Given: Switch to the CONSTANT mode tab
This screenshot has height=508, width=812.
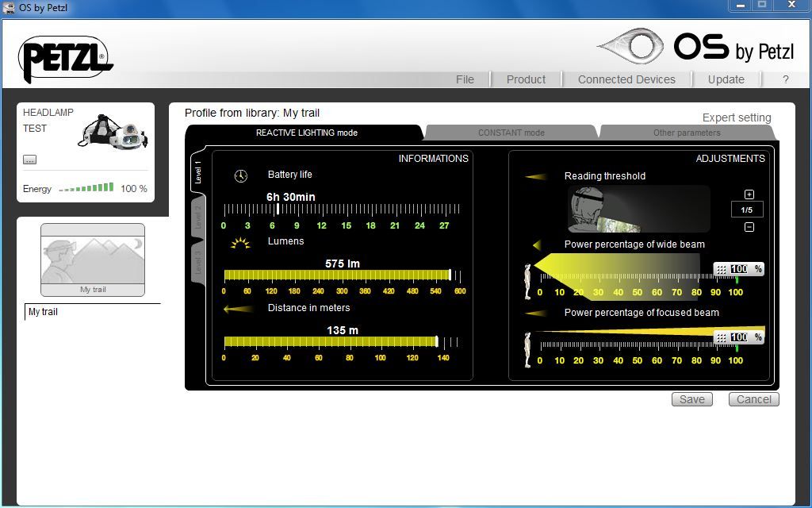Looking at the screenshot, I should [511, 133].
